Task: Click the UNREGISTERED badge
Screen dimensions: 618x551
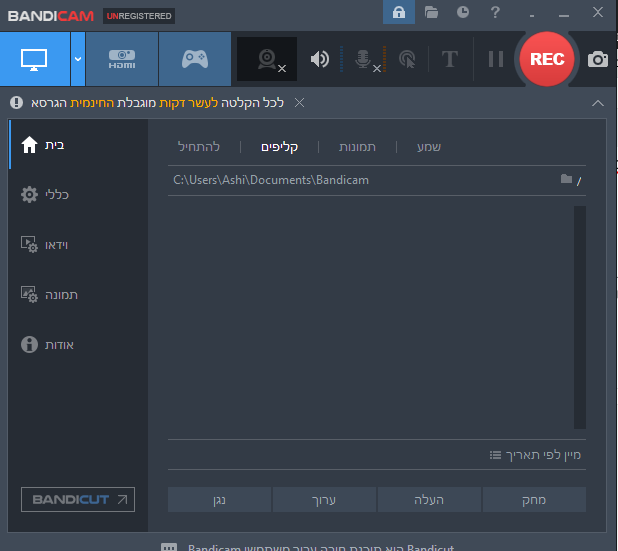Action: click(139, 16)
